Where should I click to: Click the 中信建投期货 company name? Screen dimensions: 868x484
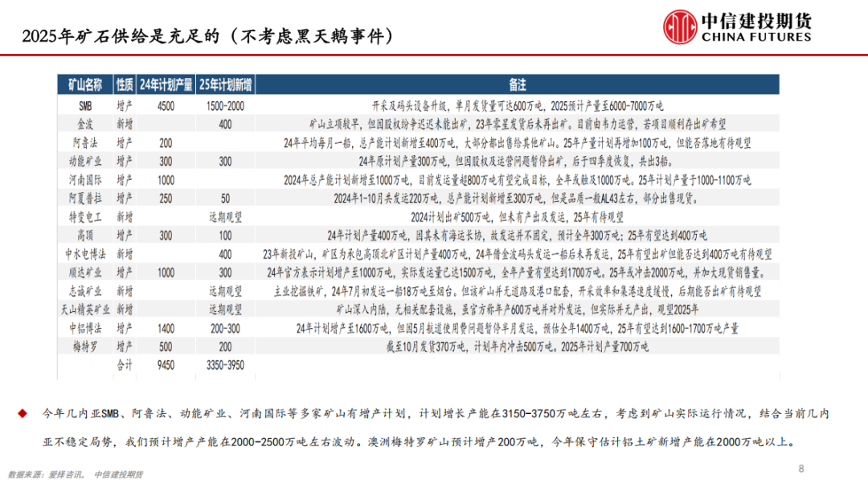(756, 20)
